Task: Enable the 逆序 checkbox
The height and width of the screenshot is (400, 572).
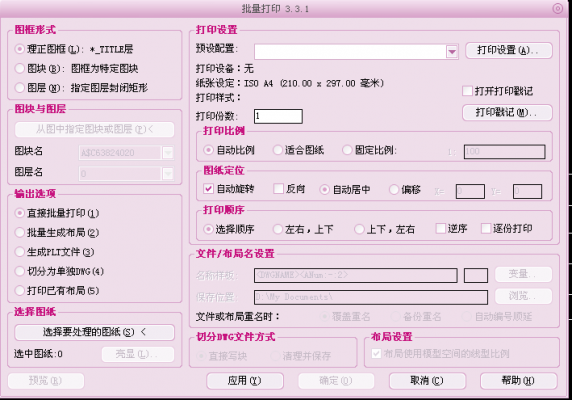Action: coord(441,229)
